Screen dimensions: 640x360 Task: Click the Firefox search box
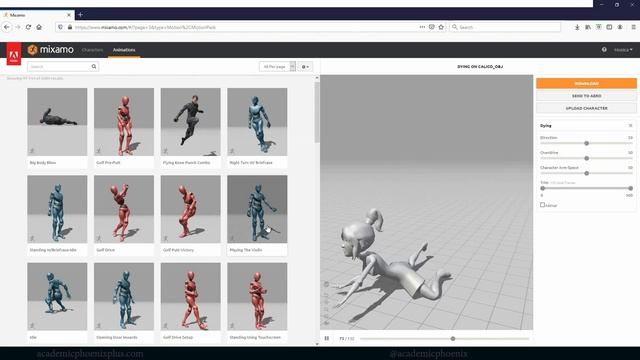pyautogui.click(x=505, y=27)
